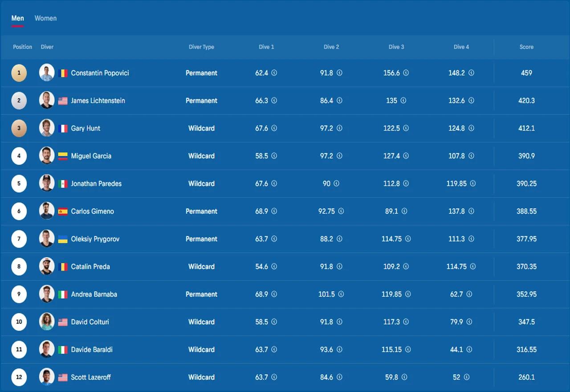
Task: Show info for Lichtenstein's 135 dive score
Action: pos(403,101)
